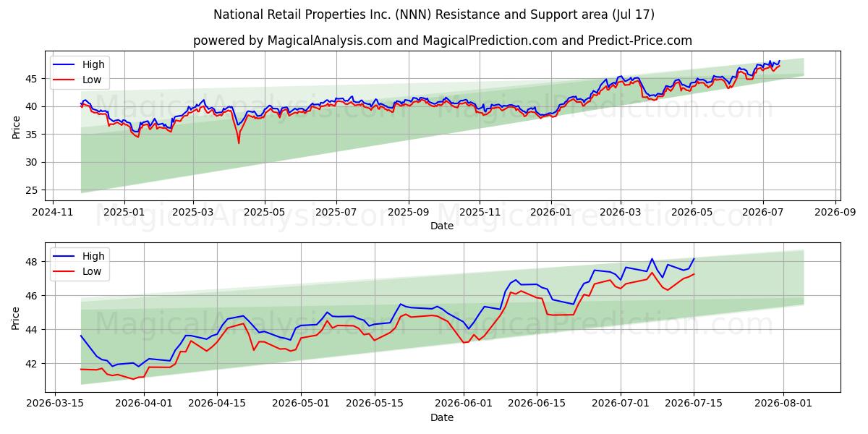Click the top chart 'Price' axis label

coord(17,126)
